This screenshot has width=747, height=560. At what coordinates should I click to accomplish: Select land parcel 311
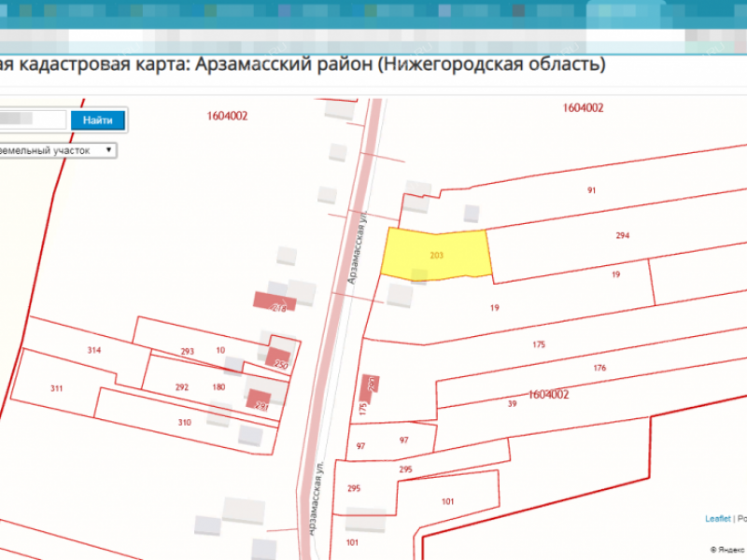pyautogui.click(x=56, y=386)
